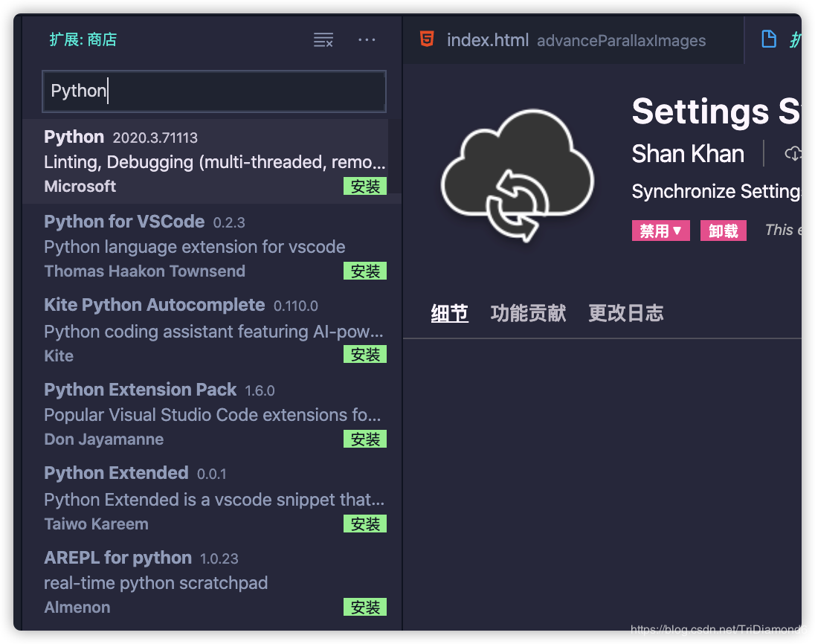Open the index.html editor tab
The image size is (815, 644).
click(573, 39)
